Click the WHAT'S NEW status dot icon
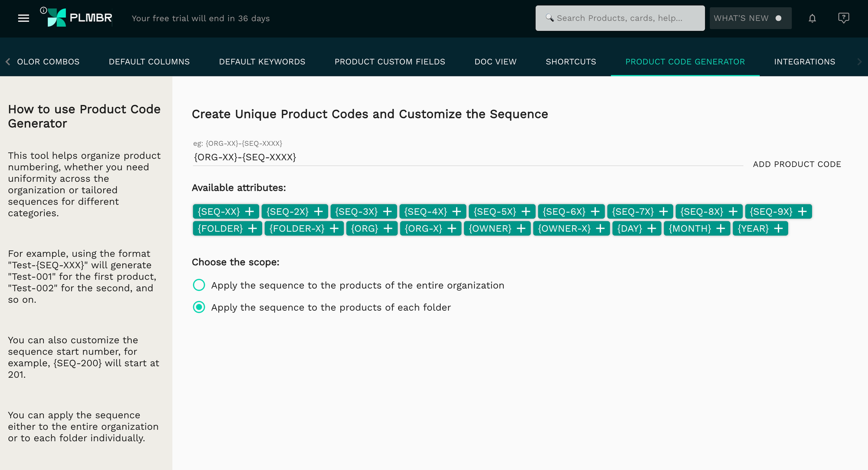This screenshot has height=470, width=868. click(779, 19)
